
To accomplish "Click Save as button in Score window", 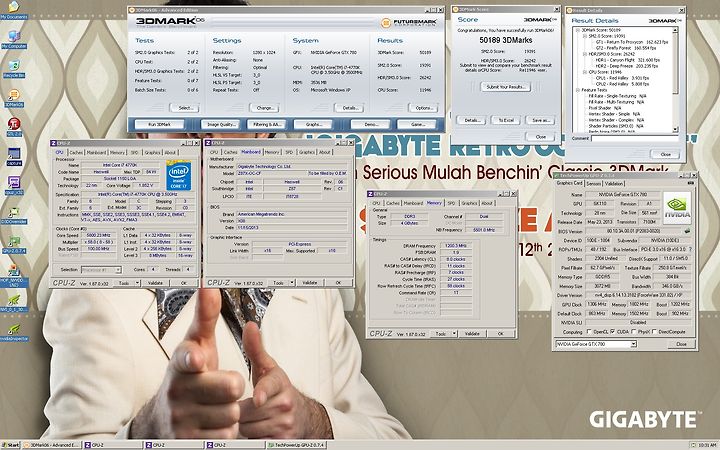I will [540, 120].
